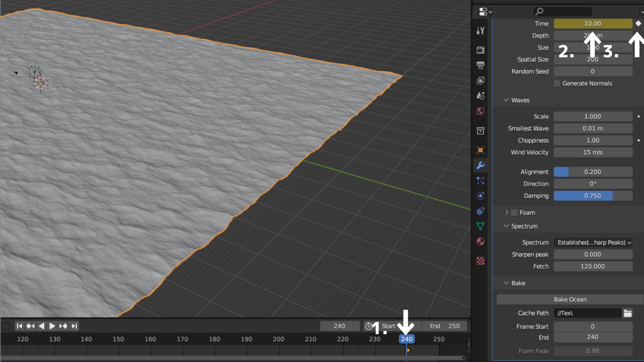Collapse the Waves section
644x362 pixels.
coord(506,100)
